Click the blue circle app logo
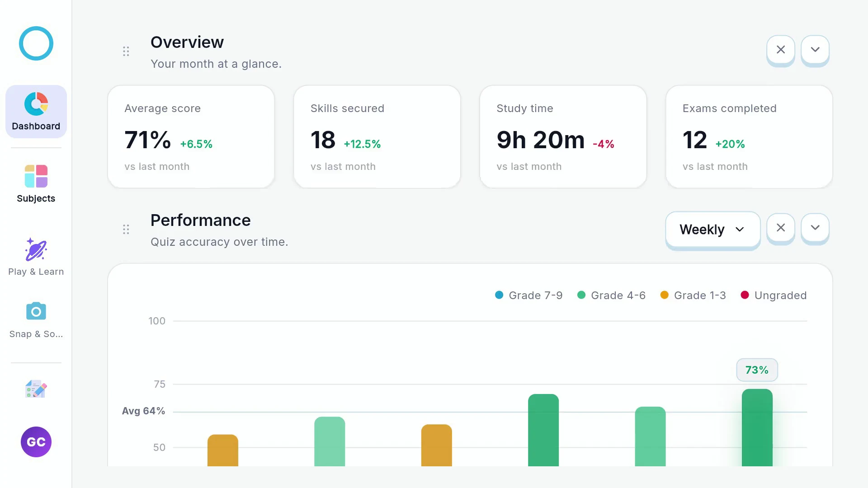This screenshot has height=488, width=868. [36, 43]
